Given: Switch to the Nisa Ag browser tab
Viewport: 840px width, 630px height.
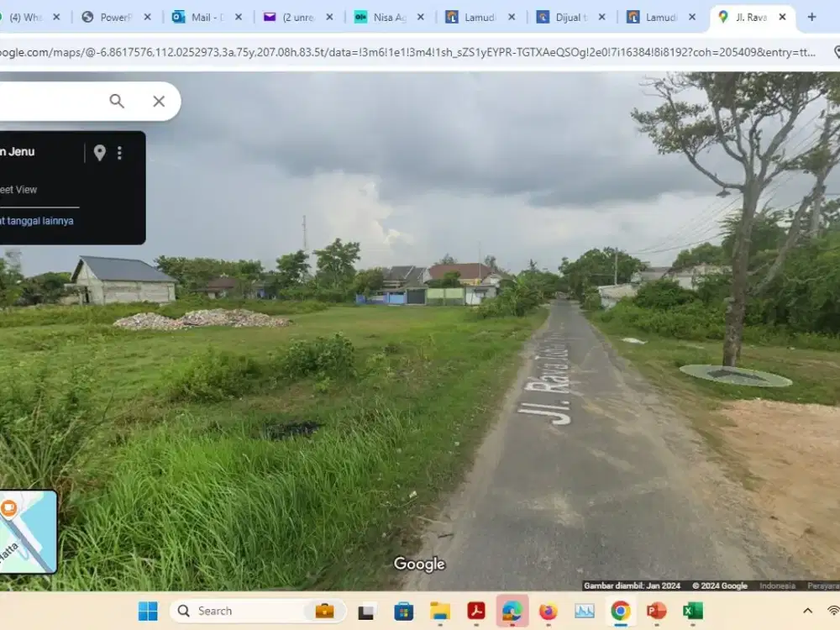Looking at the screenshot, I should pyautogui.click(x=388, y=17).
